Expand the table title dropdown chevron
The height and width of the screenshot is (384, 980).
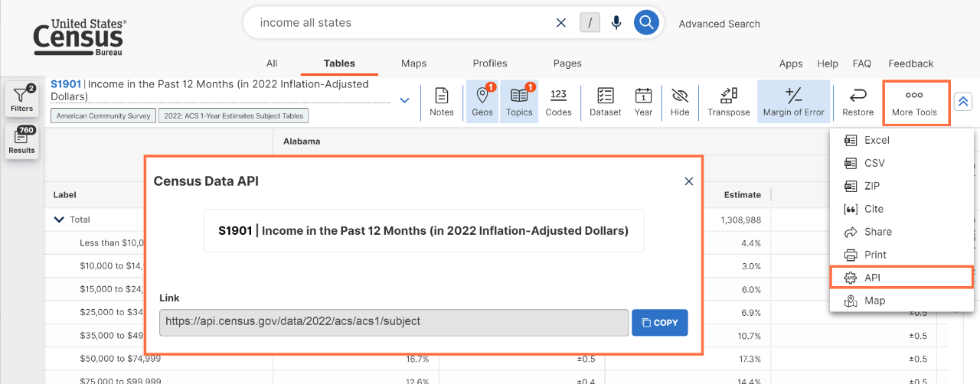pyautogui.click(x=404, y=101)
